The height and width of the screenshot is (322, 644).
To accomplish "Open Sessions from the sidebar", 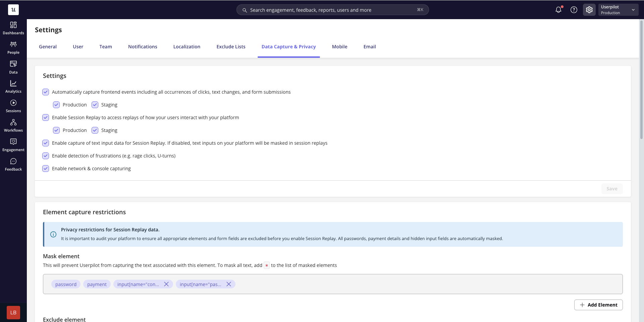I will coord(13,106).
